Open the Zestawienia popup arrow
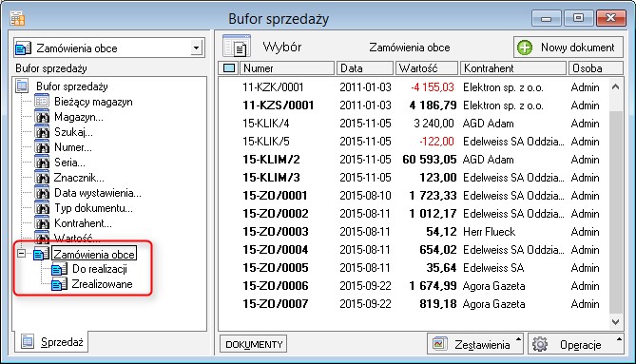 pos(518,339)
